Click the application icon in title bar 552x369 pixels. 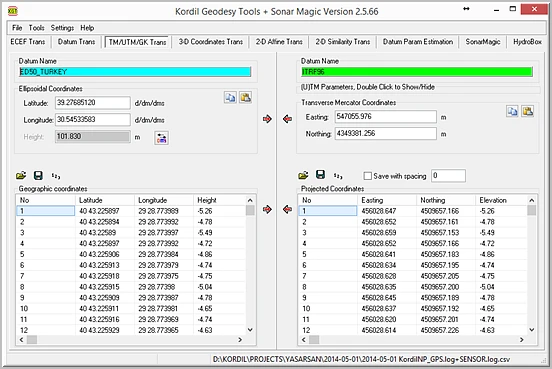click(13, 11)
